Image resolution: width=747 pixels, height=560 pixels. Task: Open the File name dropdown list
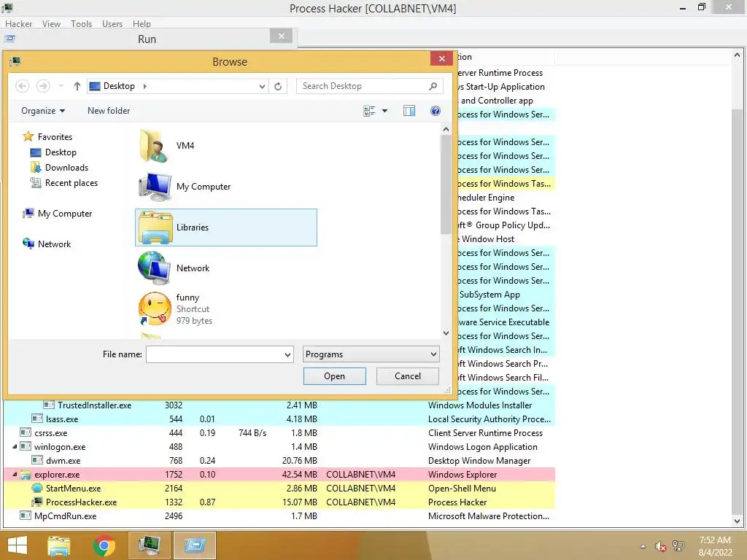(287, 355)
